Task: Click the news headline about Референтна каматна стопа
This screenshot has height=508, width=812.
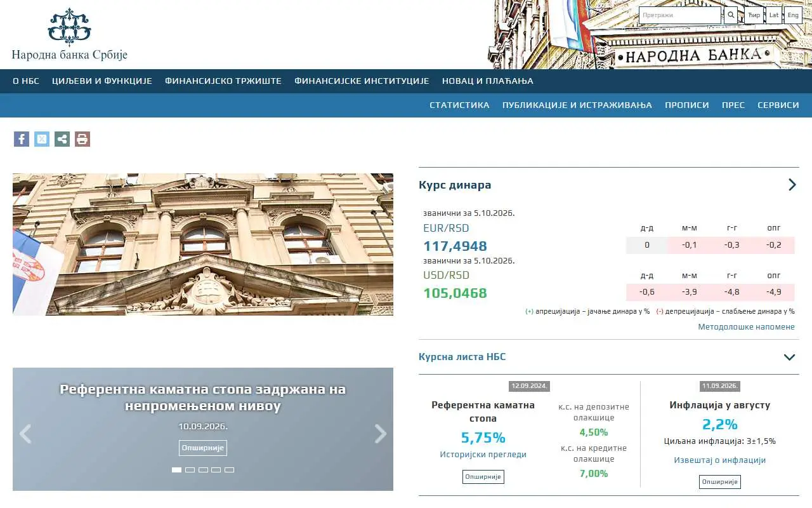Action: (203, 398)
